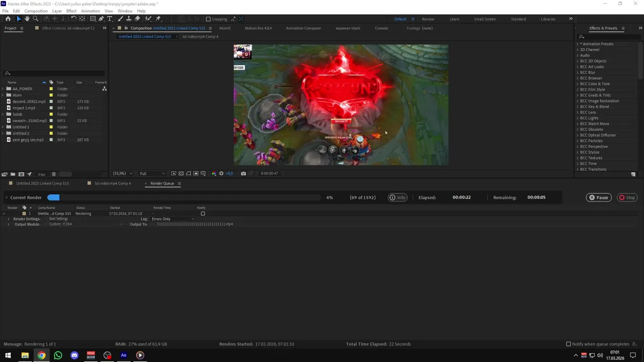Toggle mask and shape path visibility

(188, 173)
